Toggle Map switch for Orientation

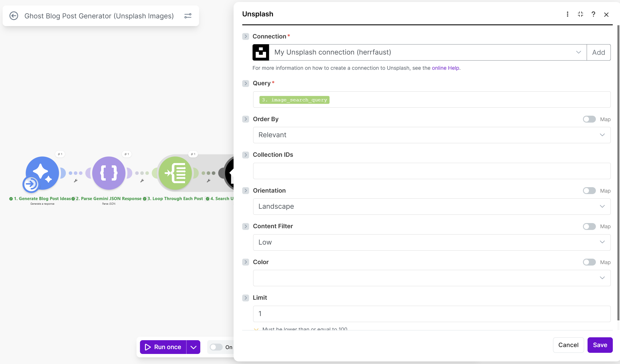click(589, 191)
